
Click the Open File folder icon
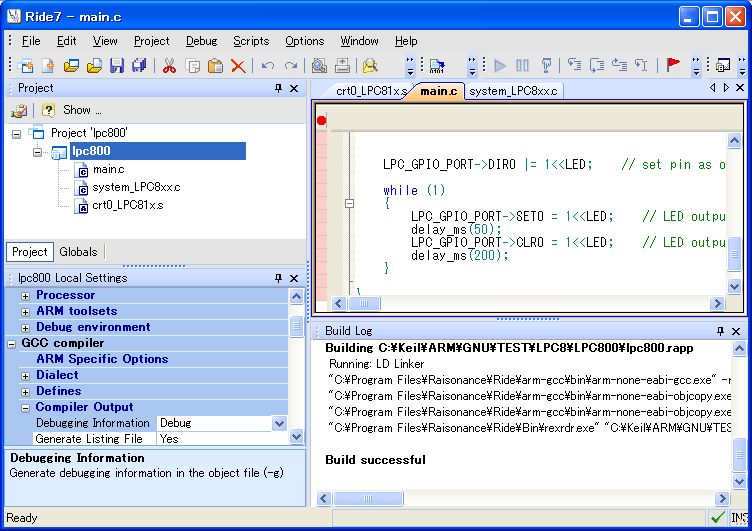tap(94, 65)
